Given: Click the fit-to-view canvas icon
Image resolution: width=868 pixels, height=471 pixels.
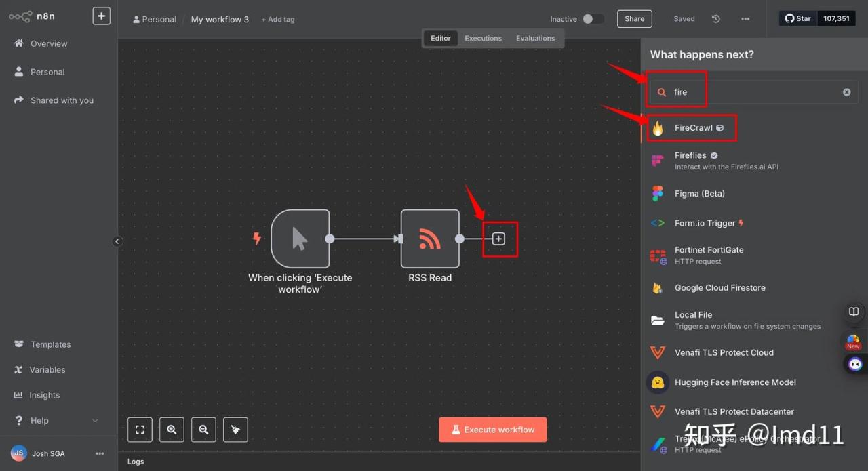Looking at the screenshot, I should tap(140, 430).
